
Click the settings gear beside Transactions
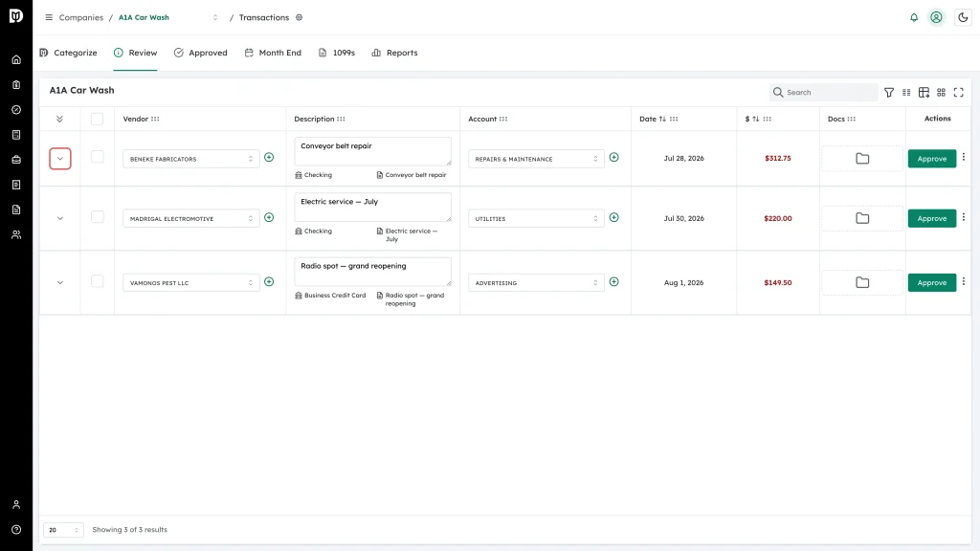pos(300,17)
